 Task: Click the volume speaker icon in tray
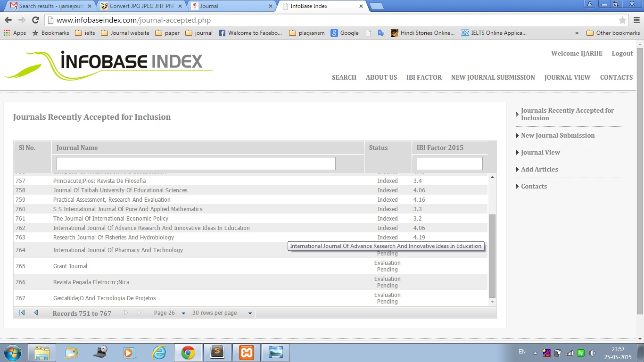592,353
